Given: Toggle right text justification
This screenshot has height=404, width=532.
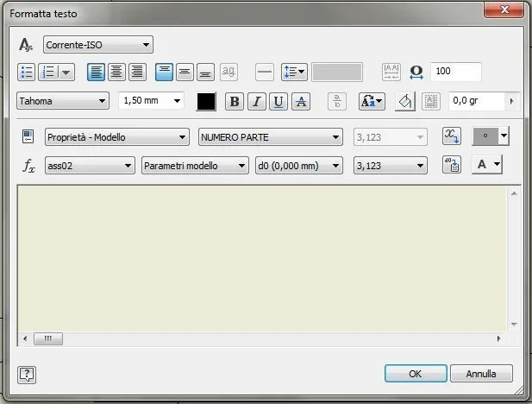Looking at the screenshot, I should [137, 72].
